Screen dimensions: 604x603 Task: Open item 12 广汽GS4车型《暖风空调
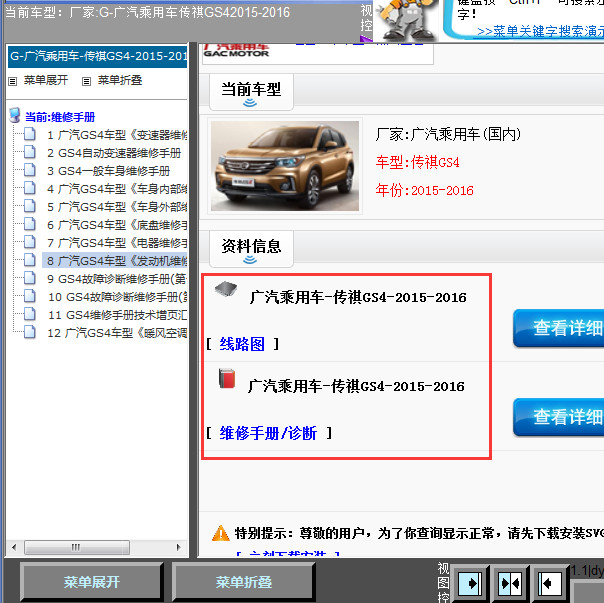pyautogui.click(x=117, y=333)
